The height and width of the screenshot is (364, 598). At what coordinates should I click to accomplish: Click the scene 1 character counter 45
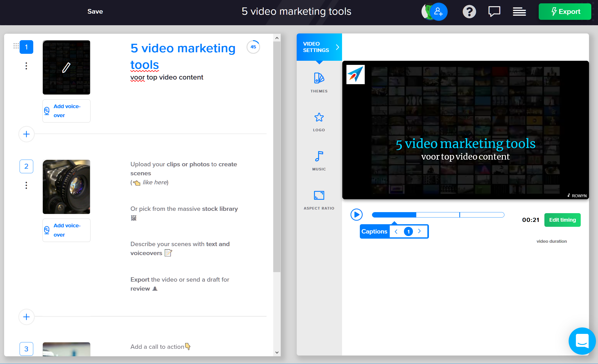(253, 47)
